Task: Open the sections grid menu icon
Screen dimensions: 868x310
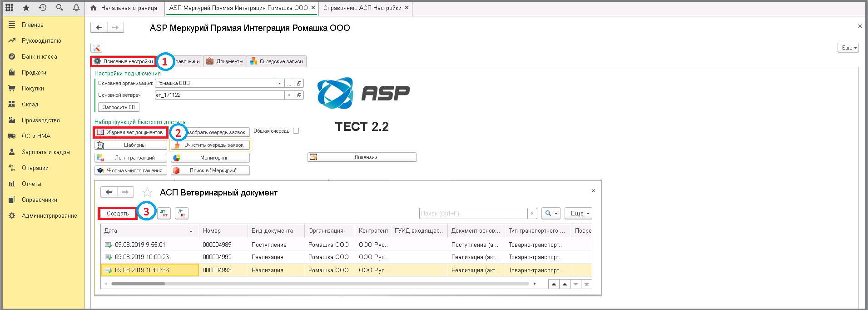Action: (x=10, y=8)
